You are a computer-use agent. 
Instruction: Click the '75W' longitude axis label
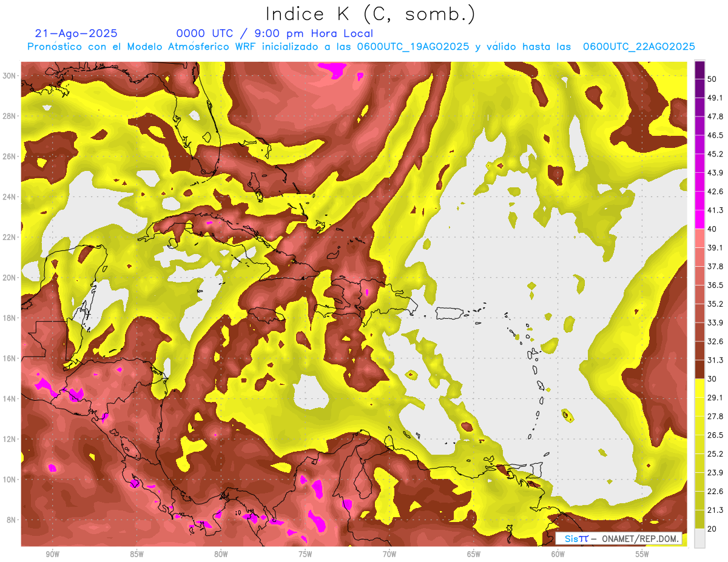pos(305,555)
